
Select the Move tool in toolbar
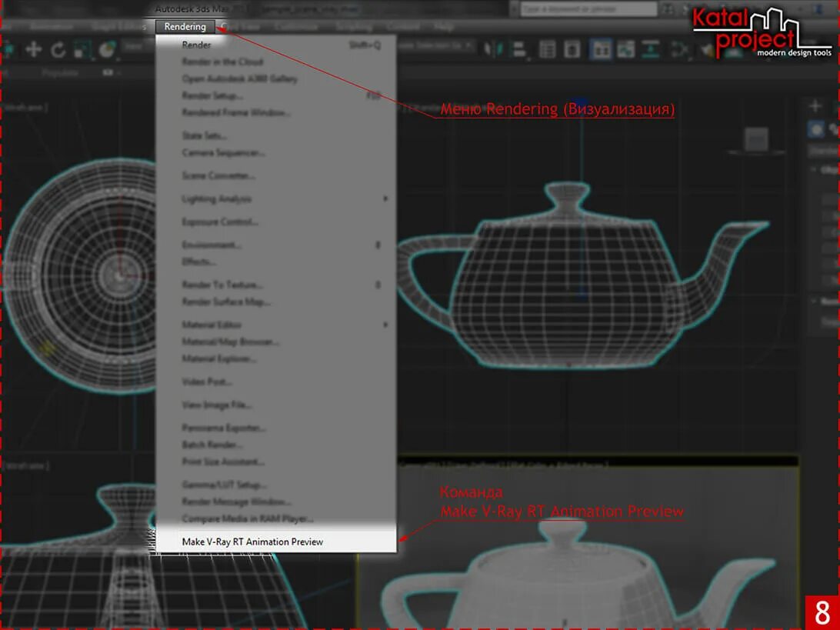(33, 50)
